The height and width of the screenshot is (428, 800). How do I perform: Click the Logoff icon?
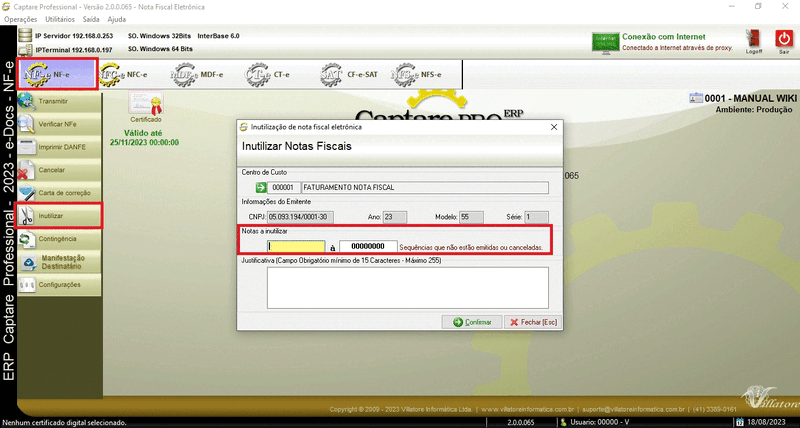[754, 39]
